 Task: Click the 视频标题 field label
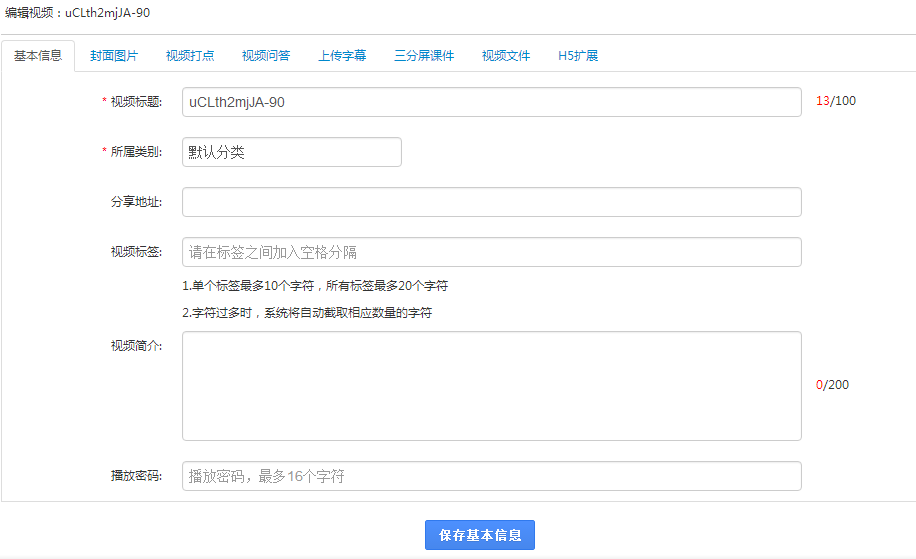pyautogui.click(x=136, y=102)
